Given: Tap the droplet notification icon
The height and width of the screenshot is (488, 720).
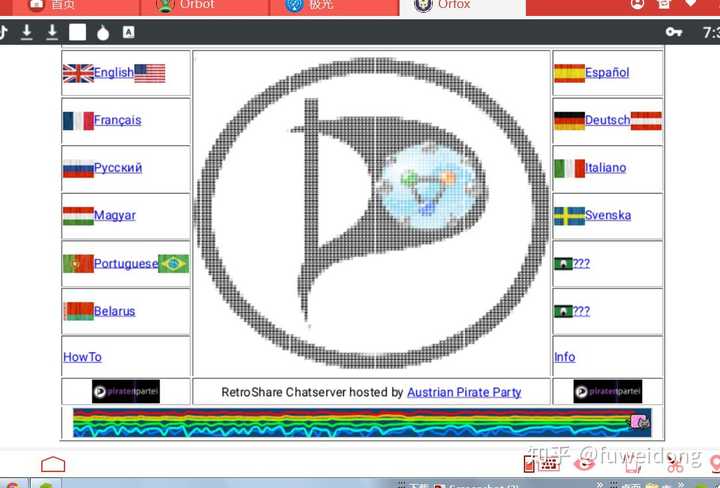Looking at the screenshot, I should [103, 33].
